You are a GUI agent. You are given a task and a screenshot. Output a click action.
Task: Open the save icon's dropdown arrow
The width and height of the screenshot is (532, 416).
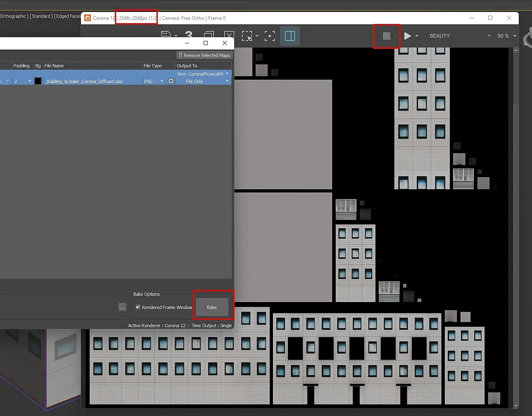(176, 36)
